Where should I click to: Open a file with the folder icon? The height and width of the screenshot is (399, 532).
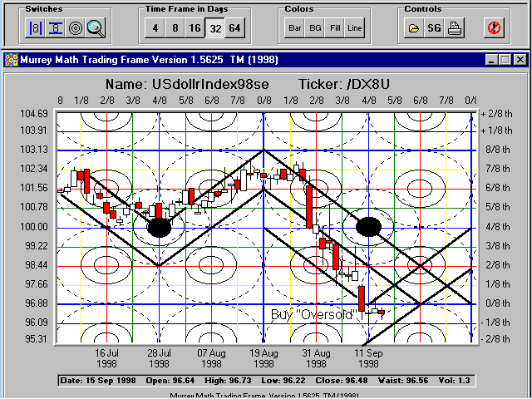click(414, 27)
